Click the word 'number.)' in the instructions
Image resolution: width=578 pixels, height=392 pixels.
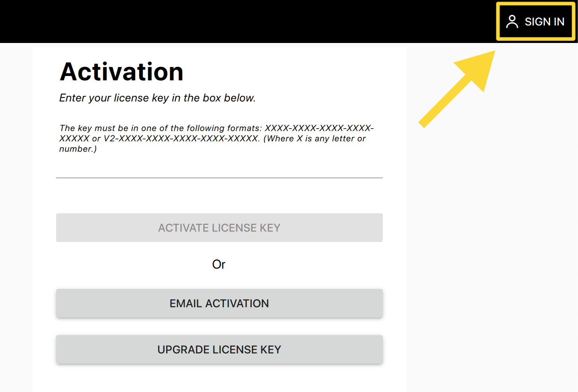[x=78, y=149]
